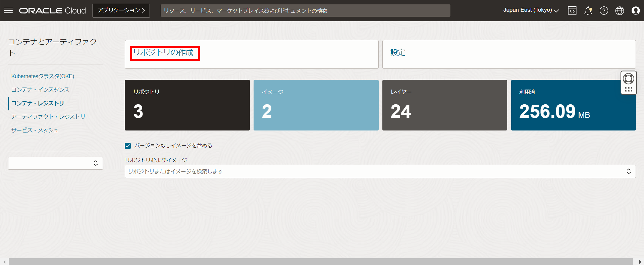The image size is (644, 265).
Task: Click the global resource search field
Action: click(305, 11)
